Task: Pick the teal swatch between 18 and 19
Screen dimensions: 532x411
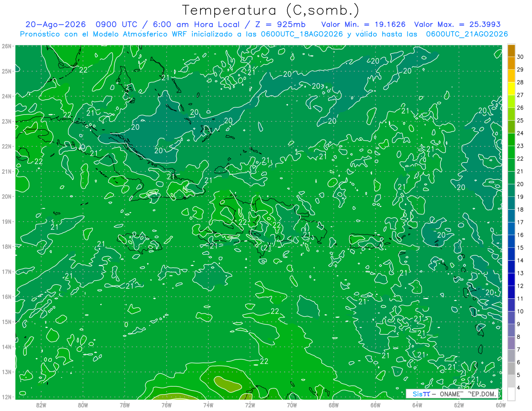Action: [511, 203]
